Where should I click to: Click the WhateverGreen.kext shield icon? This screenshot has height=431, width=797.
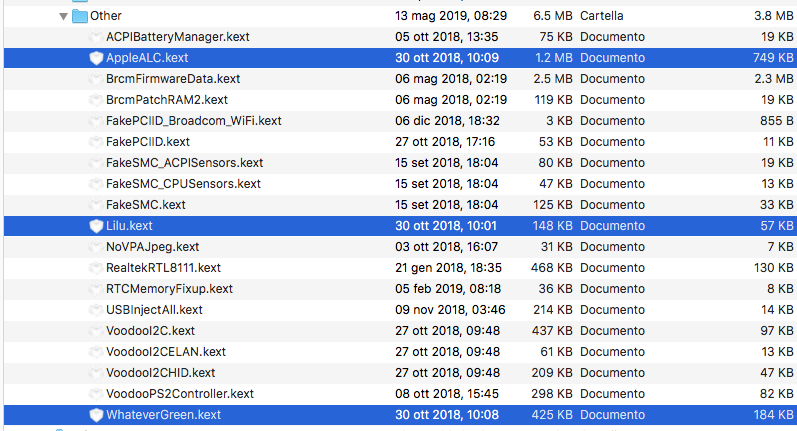pyautogui.click(x=96, y=415)
